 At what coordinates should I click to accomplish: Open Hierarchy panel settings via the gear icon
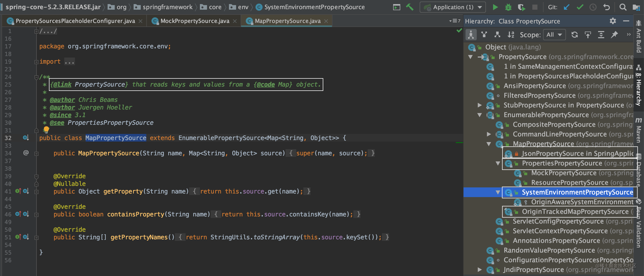(613, 21)
